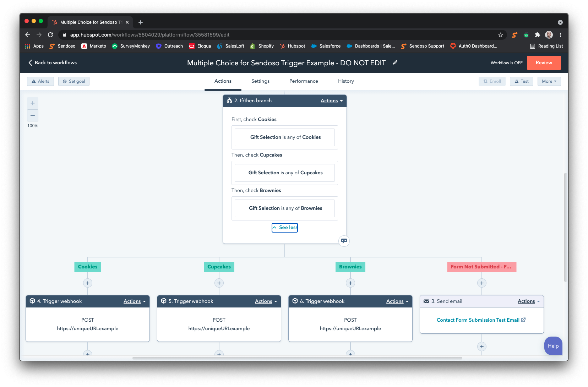Add action under the Cookies branch

88,283
